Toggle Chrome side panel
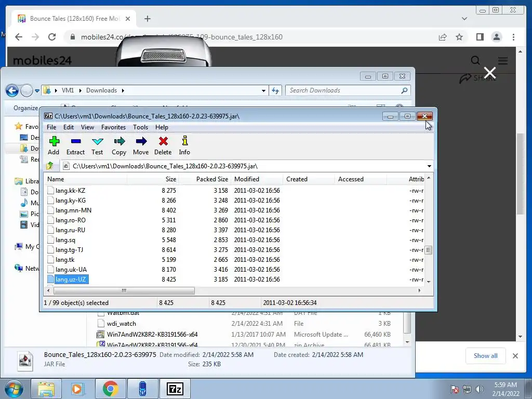The image size is (532, 399). tap(480, 37)
